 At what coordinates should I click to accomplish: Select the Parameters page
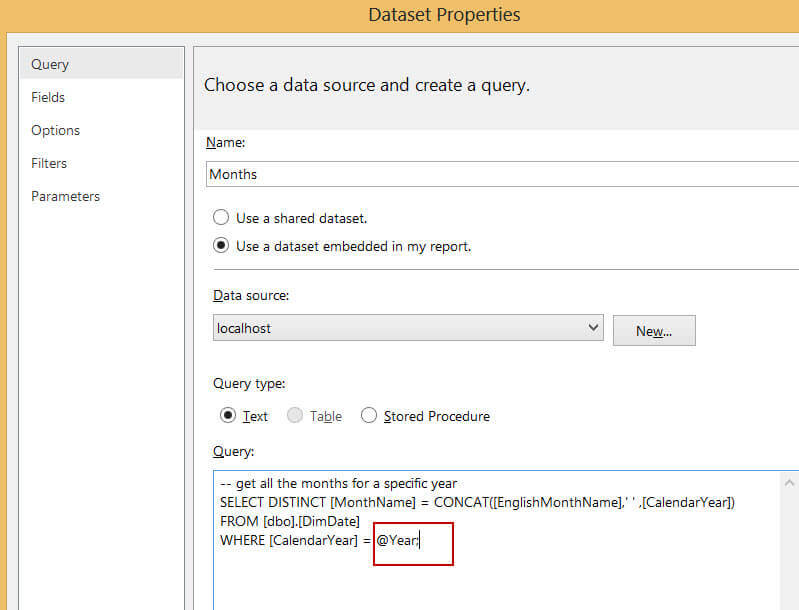click(65, 196)
